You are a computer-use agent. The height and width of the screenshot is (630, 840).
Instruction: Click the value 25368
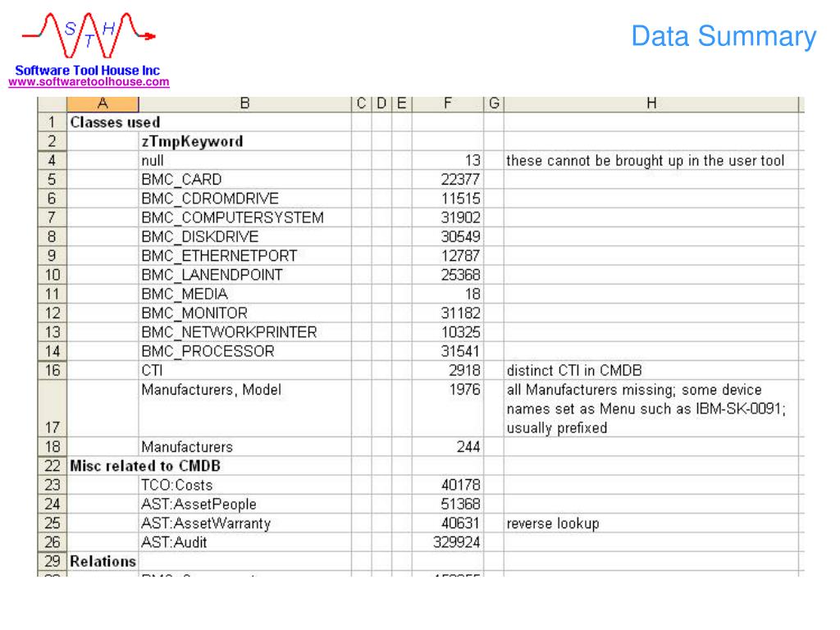point(460,276)
